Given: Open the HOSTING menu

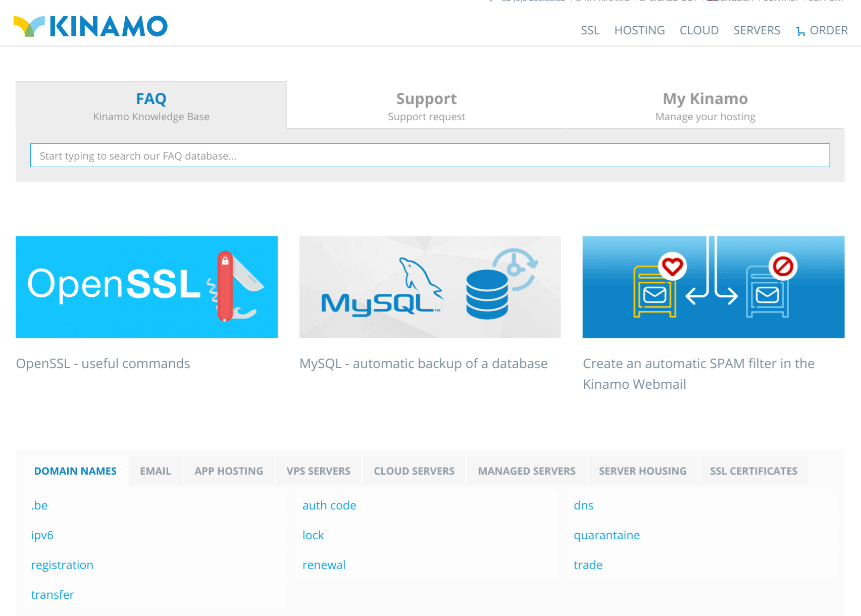Looking at the screenshot, I should click(639, 30).
